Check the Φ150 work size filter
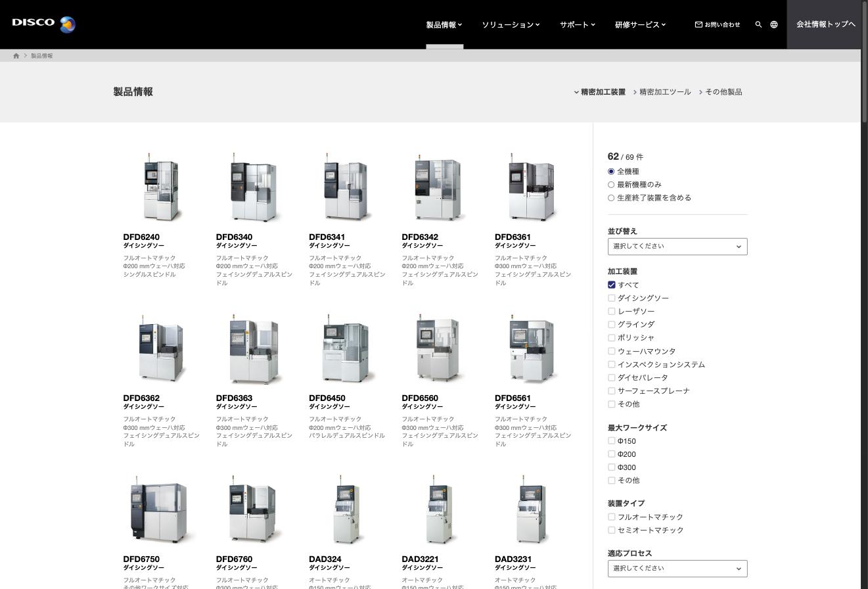This screenshot has width=868, height=589. 612,441
